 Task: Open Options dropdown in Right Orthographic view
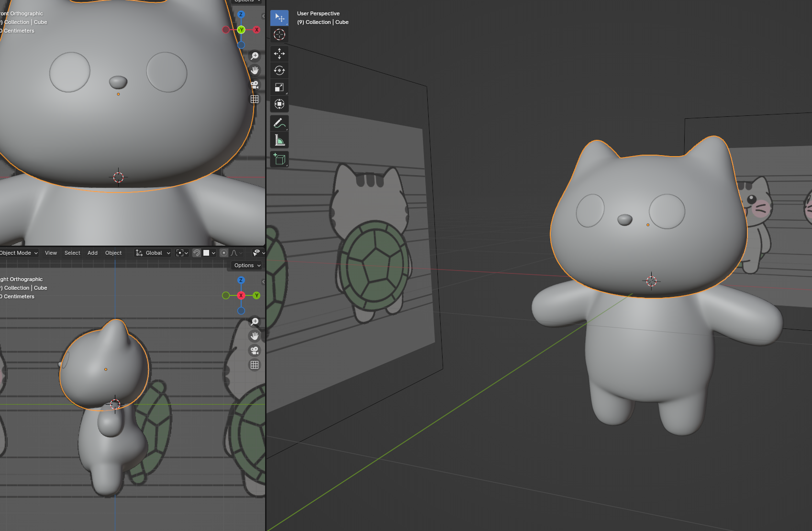point(247,265)
